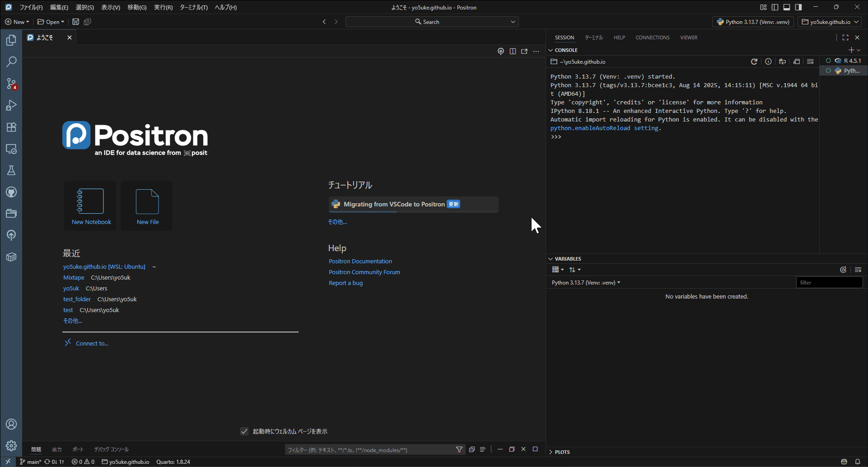The image size is (868, 467).
Task: Open the GitHub view in sidebar
Action: [x=11, y=192]
